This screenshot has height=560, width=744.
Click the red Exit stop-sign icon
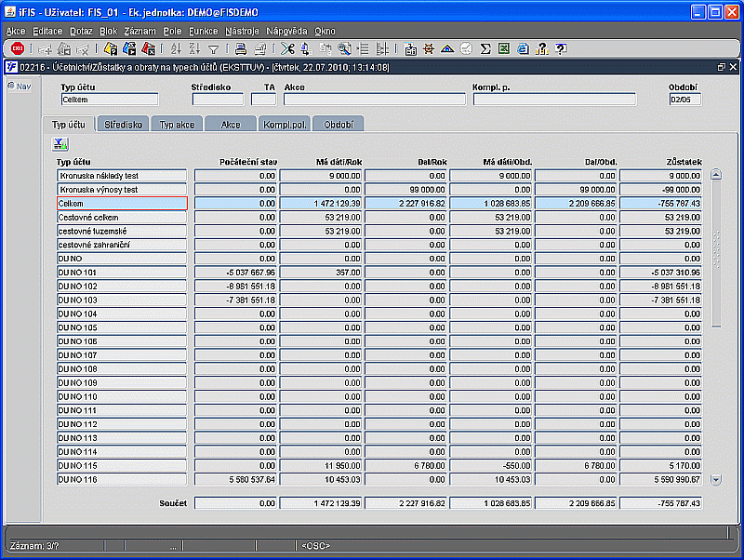18,48
